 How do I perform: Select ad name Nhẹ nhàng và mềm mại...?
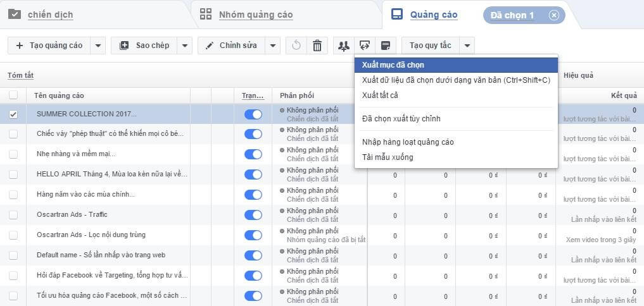pyautogui.click(x=76, y=154)
